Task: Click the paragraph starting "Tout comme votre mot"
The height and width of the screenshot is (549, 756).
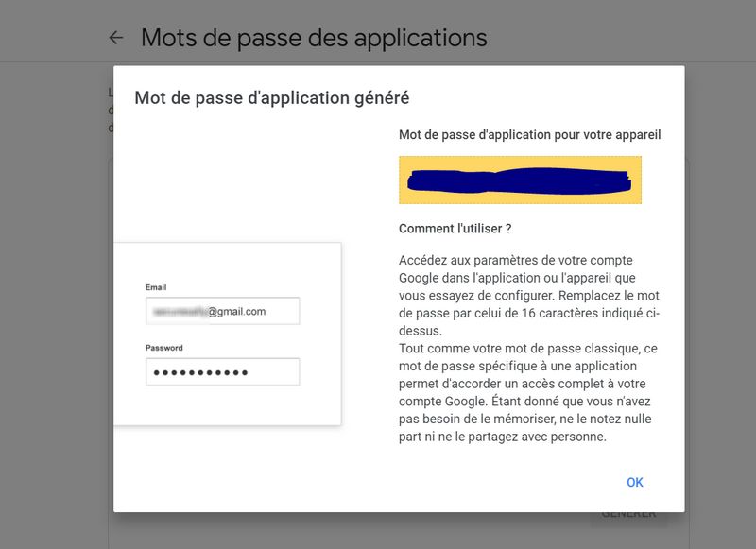Action: [529, 393]
